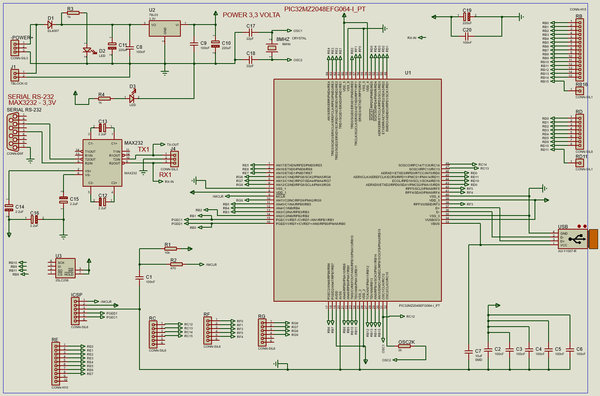Select the MAX232 transceiver chip
Viewport: 600px width, 396px height.
pyautogui.click(x=102, y=163)
